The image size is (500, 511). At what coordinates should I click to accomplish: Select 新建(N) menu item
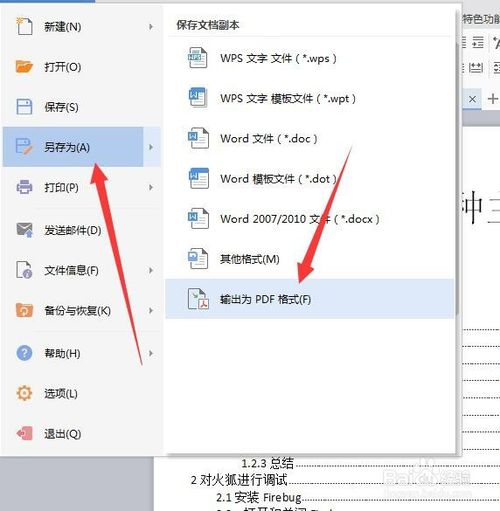[82, 26]
